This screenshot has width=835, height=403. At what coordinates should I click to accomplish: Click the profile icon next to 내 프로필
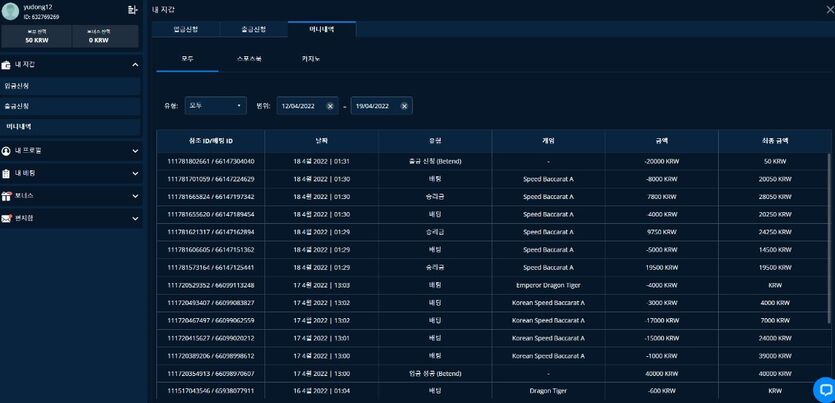tap(6, 151)
